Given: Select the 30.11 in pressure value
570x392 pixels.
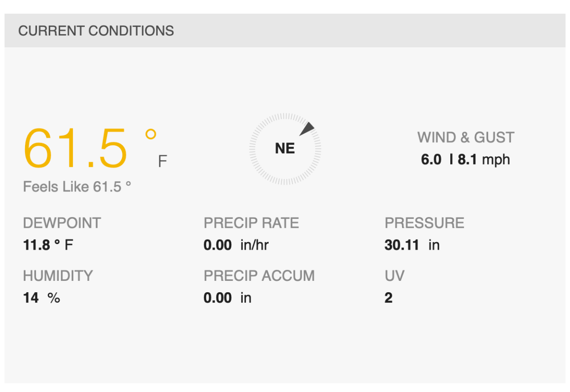Looking at the screenshot, I should [412, 245].
